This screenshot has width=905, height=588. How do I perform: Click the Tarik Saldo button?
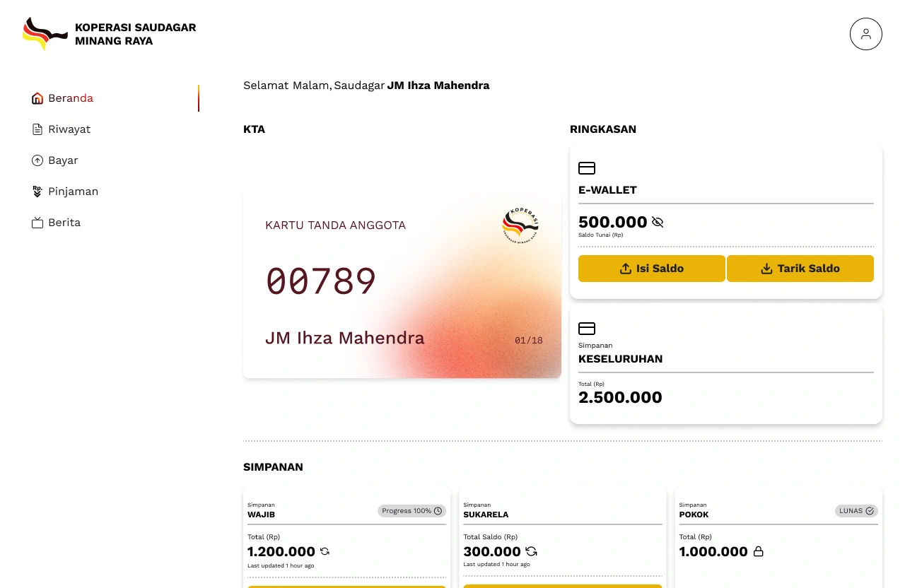tap(800, 269)
